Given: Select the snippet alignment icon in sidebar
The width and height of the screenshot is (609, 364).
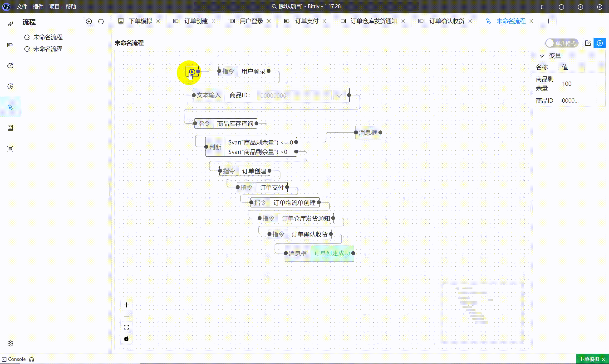Looking at the screenshot, I should (10, 149).
